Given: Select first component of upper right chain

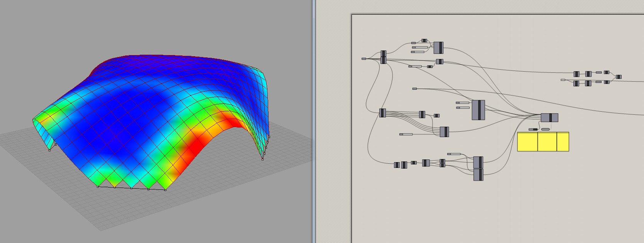Looking at the screenshot, I should tap(576, 74).
